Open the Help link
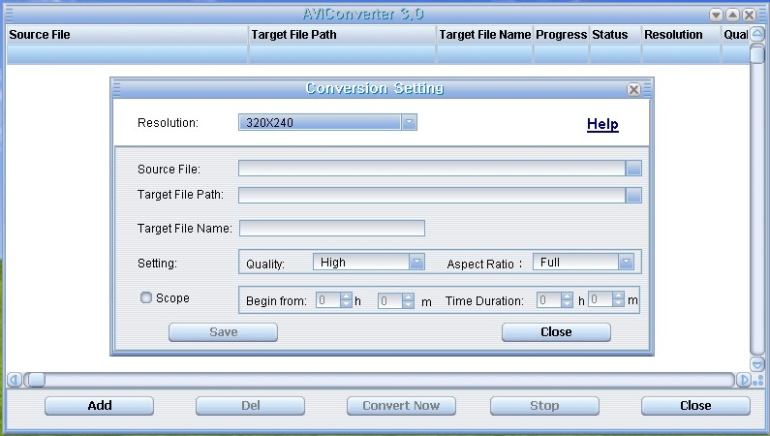770x436 pixels. pyautogui.click(x=603, y=124)
